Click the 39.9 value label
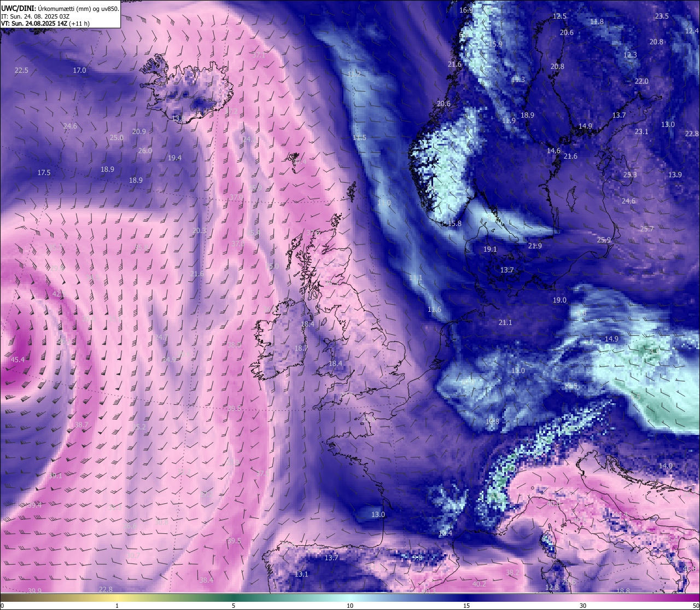The height and width of the screenshot is (610, 700). pyautogui.click(x=34, y=590)
